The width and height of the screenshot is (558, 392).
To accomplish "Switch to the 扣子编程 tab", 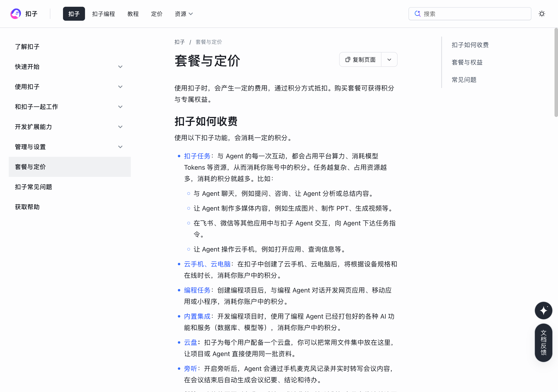I will (104, 14).
